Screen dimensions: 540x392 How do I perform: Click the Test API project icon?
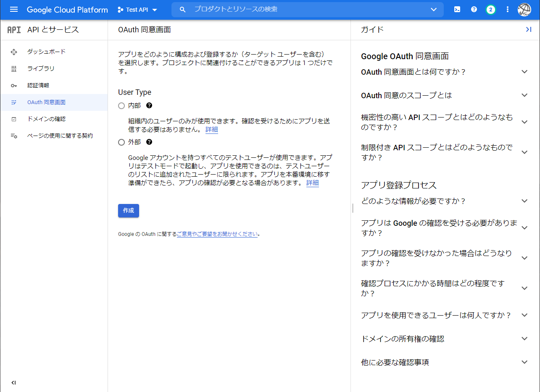[x=121, y=10]
